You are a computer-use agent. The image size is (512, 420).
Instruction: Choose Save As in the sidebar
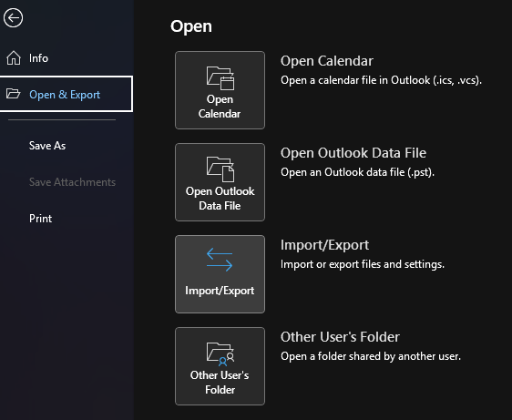(47, 146)
